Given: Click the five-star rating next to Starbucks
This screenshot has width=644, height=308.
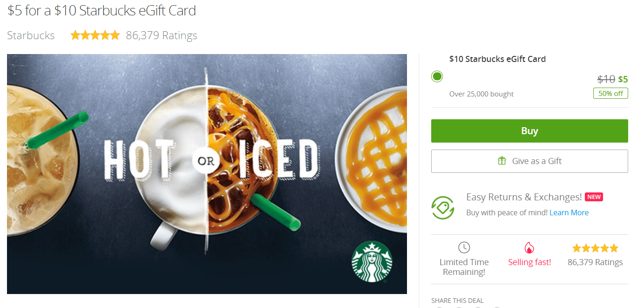Looking at the screenshot, I should pyautogui.click(x=95, y=34).
